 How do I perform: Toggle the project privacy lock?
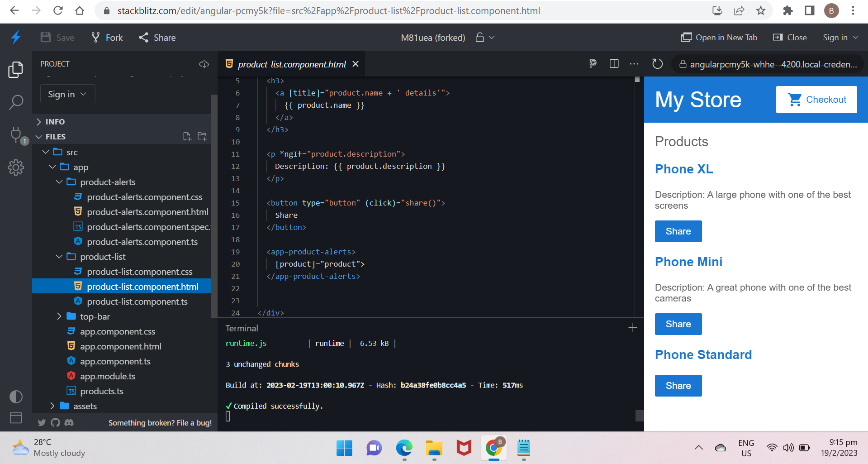[479, 38]
